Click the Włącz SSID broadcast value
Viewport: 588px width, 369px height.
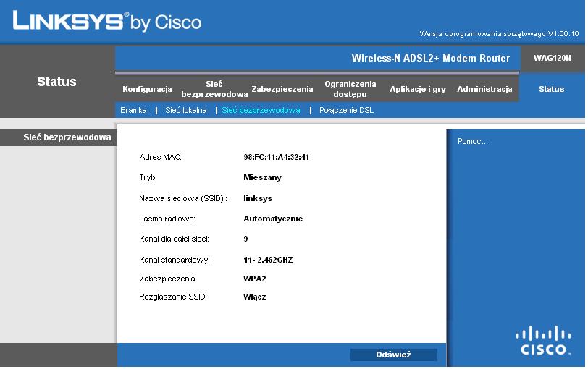(254, 297)
